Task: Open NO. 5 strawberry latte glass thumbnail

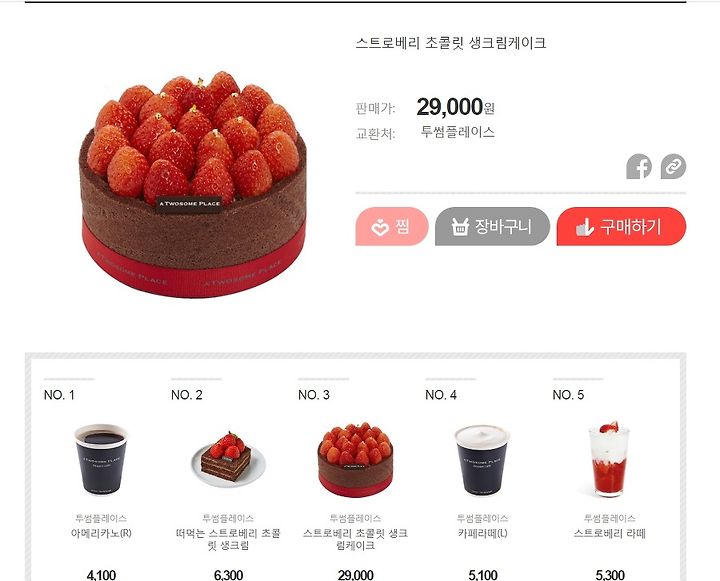Action: 610,459
